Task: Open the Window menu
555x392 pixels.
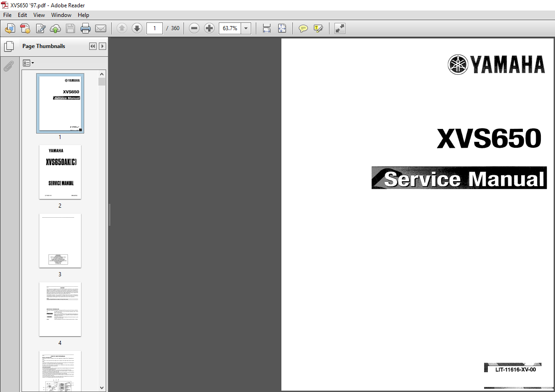Action: (x=61, y=15)
